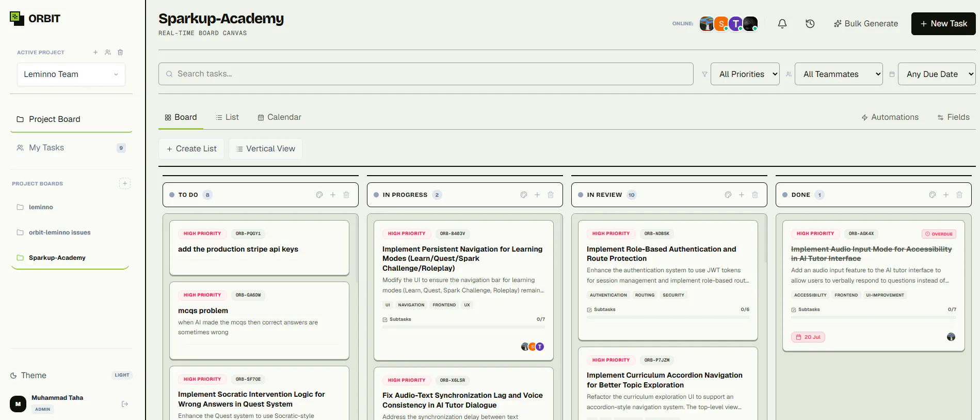This screenshot has width=980, height=420.
Task: Open Implement Curriculum Accordion Navigation card title
Action: pyautogui.click(x=665, y=380)
